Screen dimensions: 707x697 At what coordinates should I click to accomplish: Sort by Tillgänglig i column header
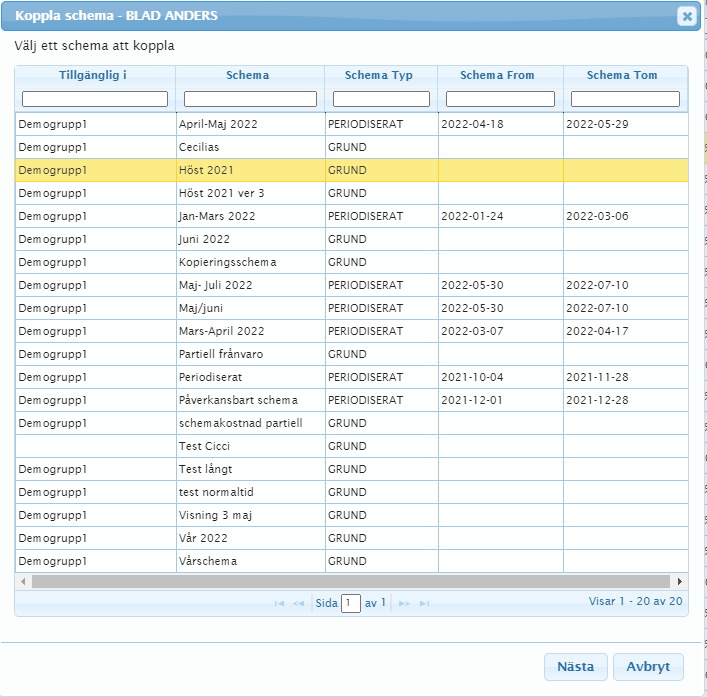93,75
